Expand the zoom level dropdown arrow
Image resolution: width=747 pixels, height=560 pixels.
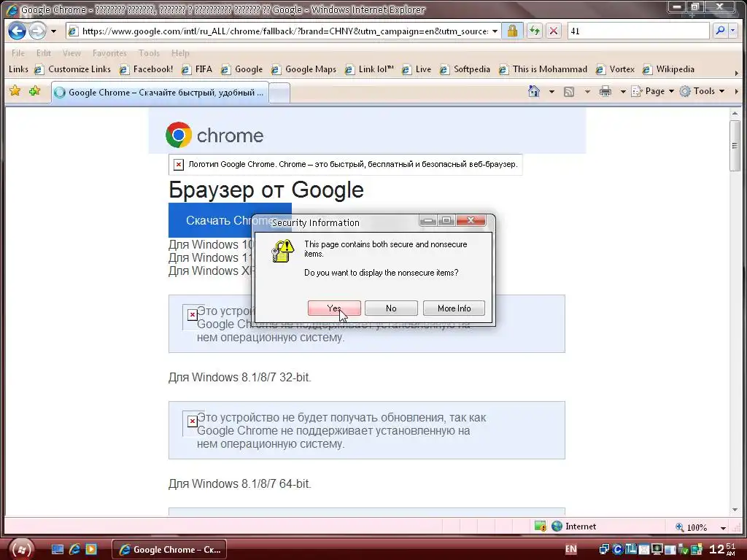(723, 528)
